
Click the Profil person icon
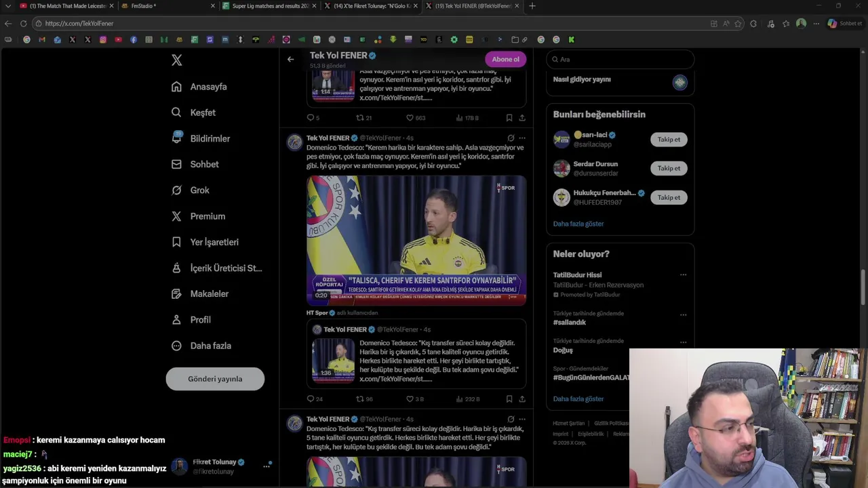pos(176,320)
